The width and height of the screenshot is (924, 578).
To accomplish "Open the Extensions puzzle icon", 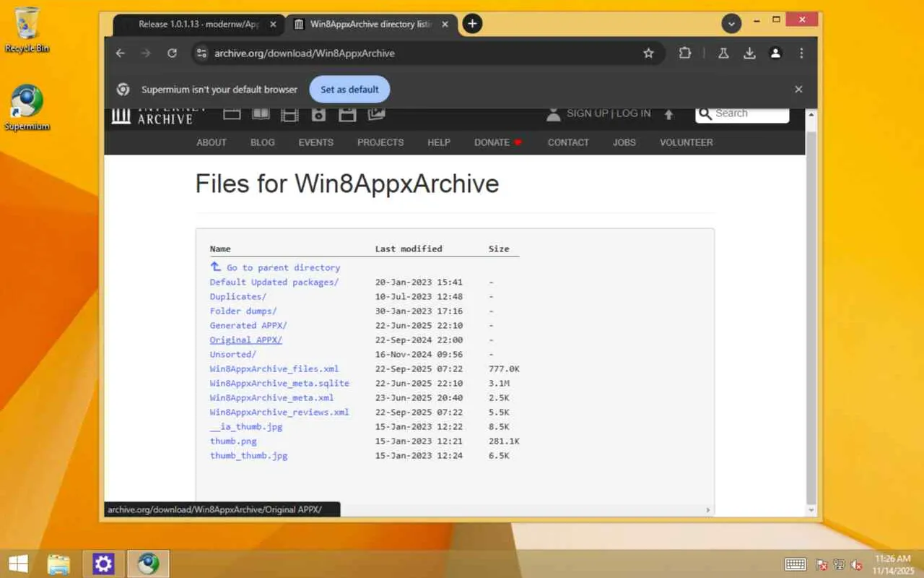I will point(685,53).
